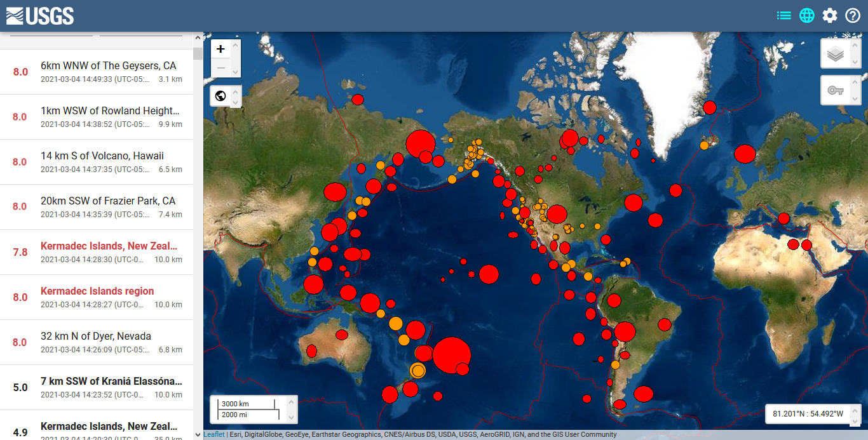Select the 20km SSW of Frazier Park, CA event

[96, 207]
